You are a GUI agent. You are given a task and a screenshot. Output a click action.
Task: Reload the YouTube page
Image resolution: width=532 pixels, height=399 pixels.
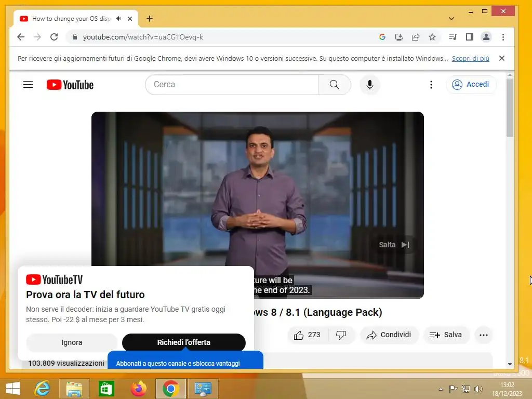(x=54, y=37)
